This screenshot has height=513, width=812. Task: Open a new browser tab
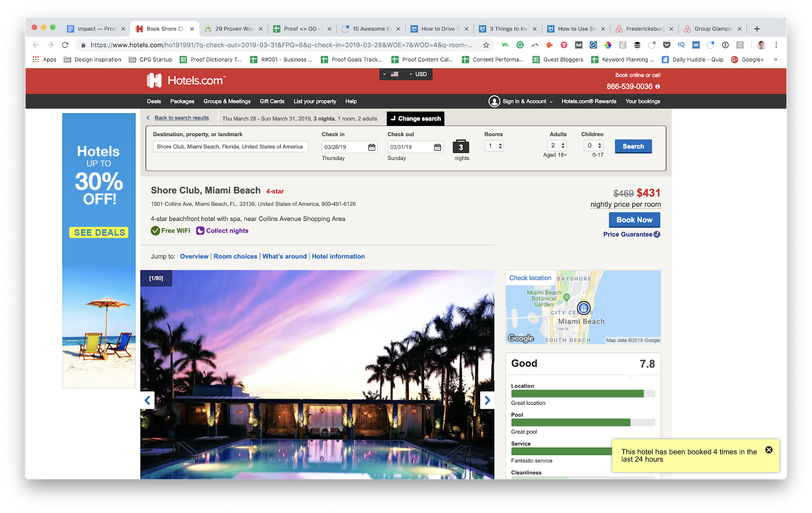tap(757, 29)
